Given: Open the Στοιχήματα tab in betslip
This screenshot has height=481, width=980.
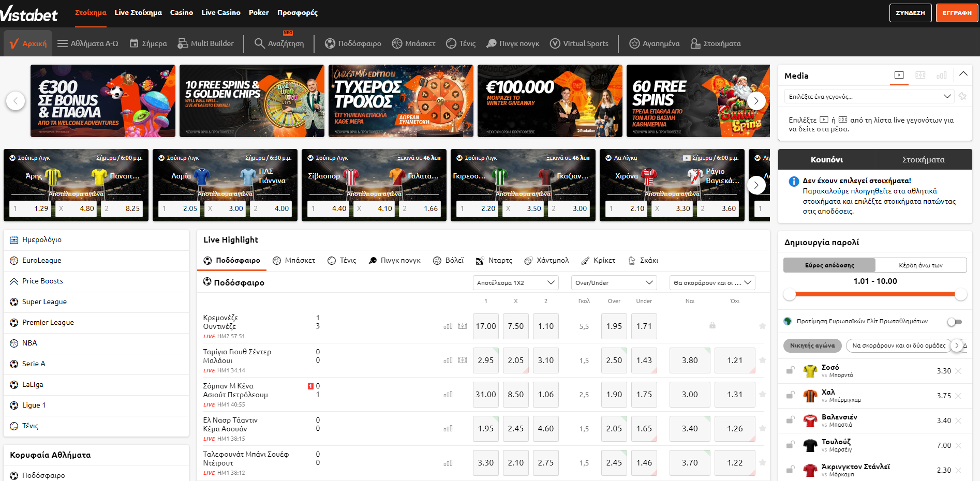Looking at the screenshot, I should (923, 160).
